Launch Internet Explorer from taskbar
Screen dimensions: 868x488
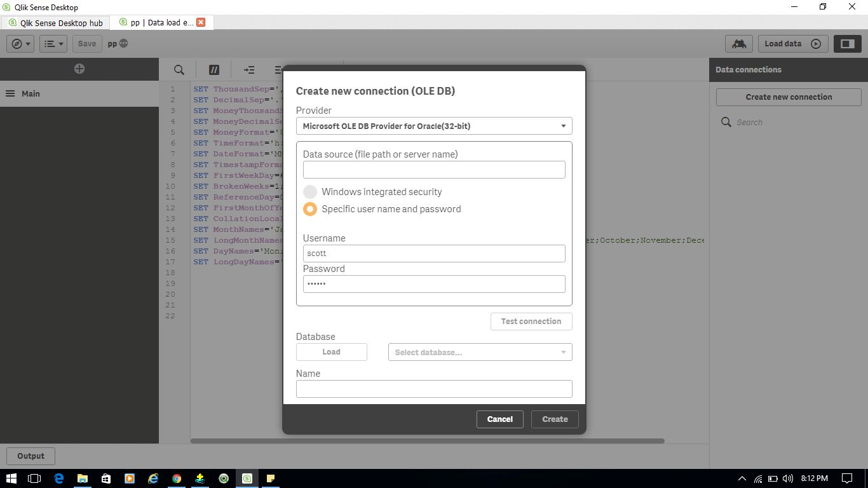(153, 478)
